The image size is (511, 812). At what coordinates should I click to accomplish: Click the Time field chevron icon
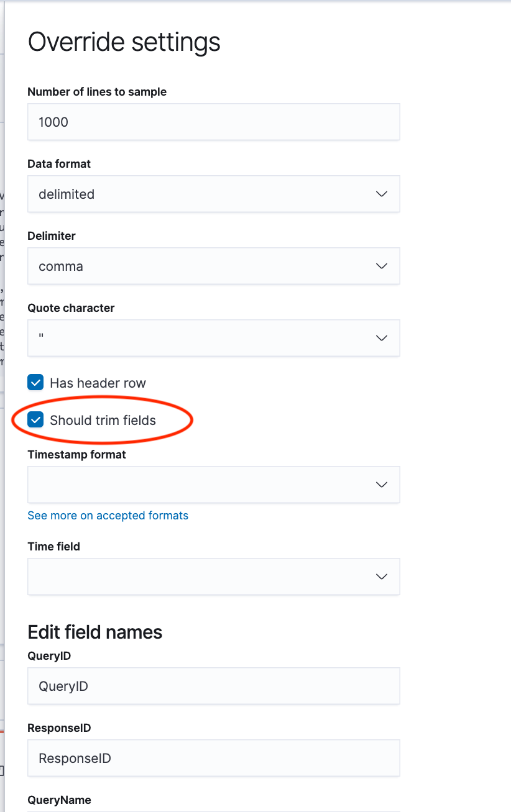(382, 577)
